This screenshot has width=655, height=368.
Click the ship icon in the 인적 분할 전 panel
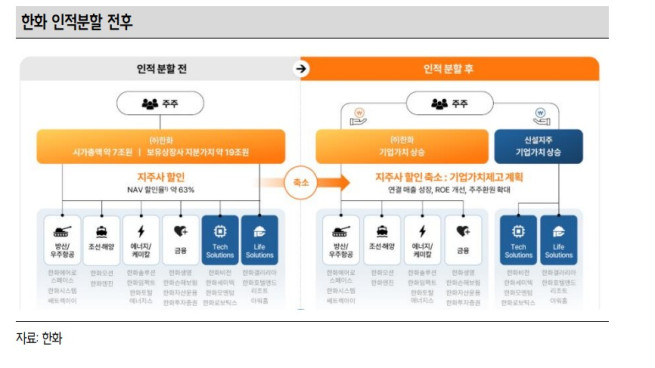coord(102,231)
